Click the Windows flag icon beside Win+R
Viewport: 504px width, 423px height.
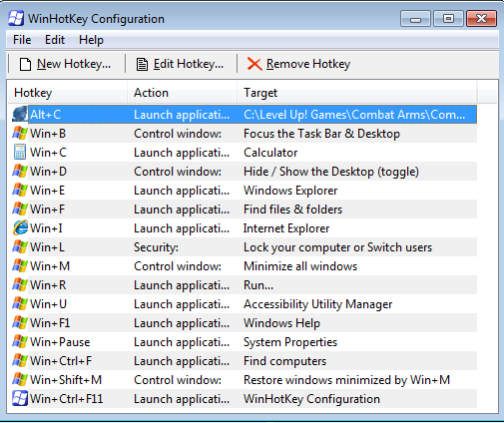click(x=20, y=285)
